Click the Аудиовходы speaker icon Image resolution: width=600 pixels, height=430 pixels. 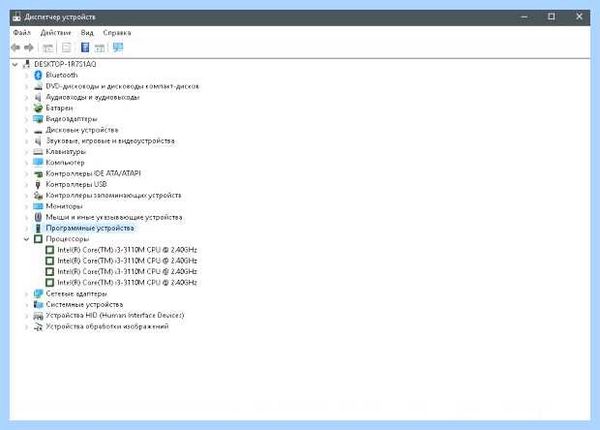pyautogui.click(x=38, y=97)
